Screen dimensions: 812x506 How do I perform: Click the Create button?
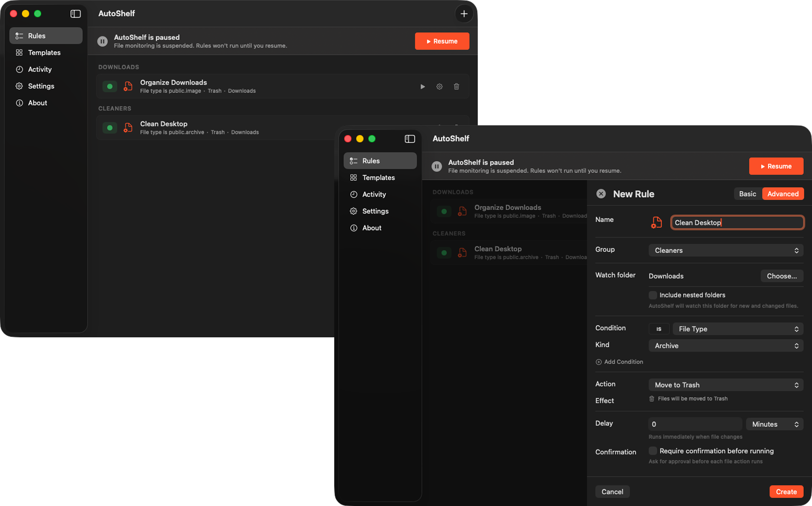point(786,492)
